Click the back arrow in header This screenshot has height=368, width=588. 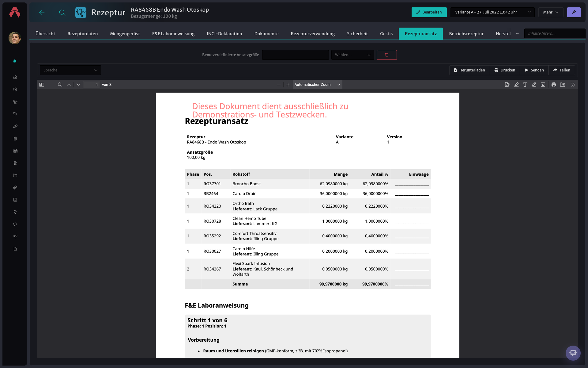click(x=42, y=13)
